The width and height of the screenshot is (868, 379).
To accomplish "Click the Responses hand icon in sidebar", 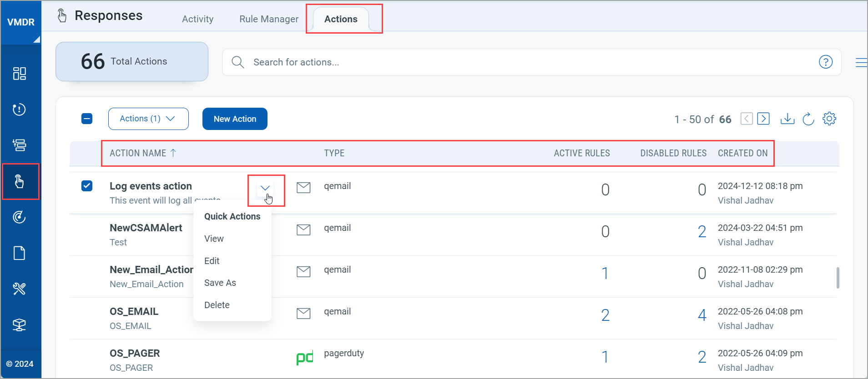I will (x=20, y=181).
